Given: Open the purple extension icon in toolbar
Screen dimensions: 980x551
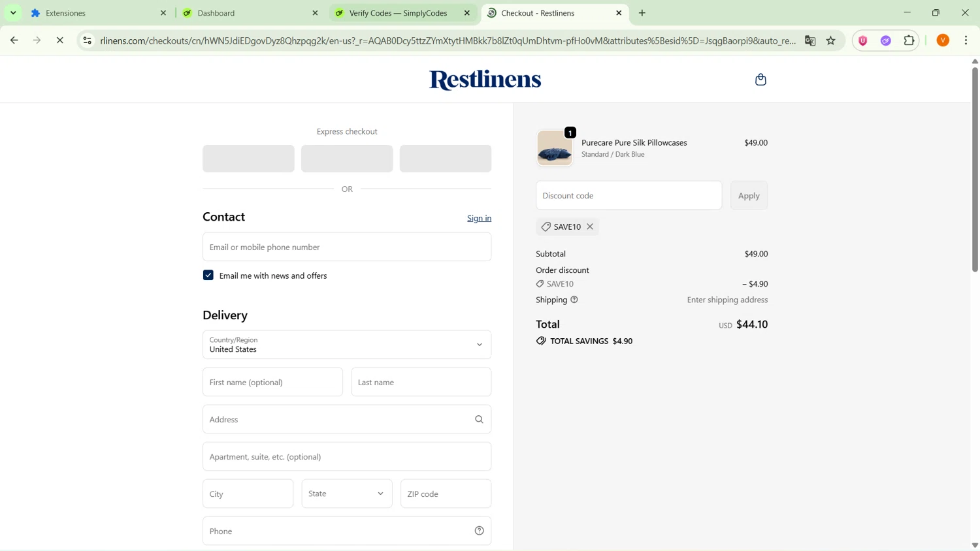Looking at the screenshot, I should click(886, 40).
